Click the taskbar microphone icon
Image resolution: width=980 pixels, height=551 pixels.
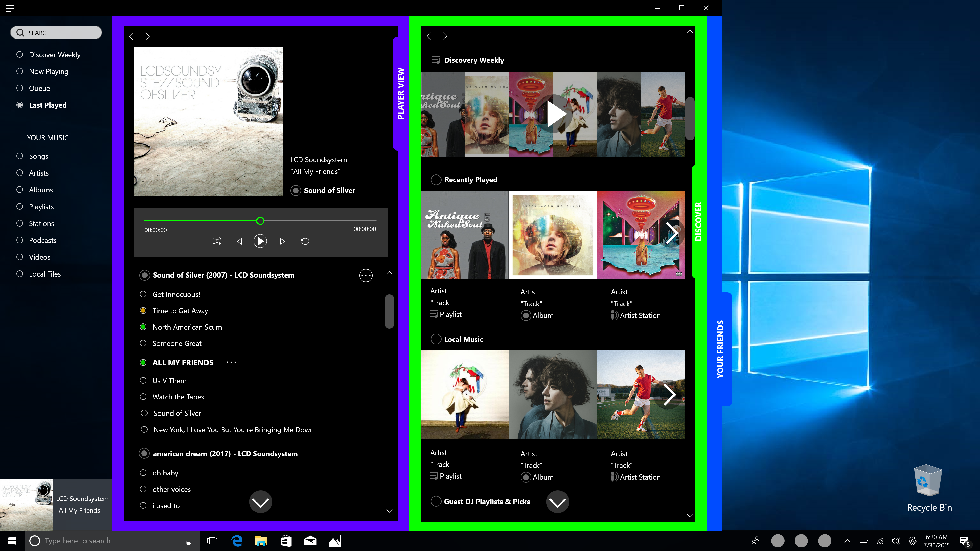[189, 541]
